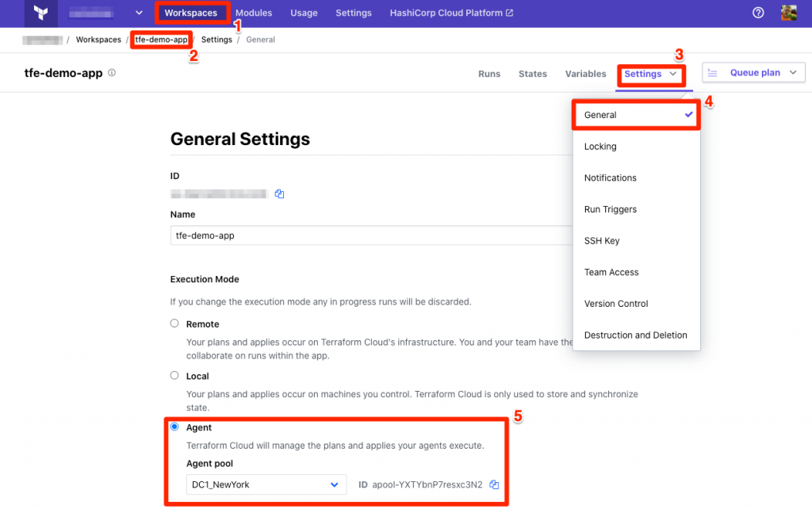Go to Workspaces in the top navigation
This screenshot has height=509, width=812.
(191, 13)
